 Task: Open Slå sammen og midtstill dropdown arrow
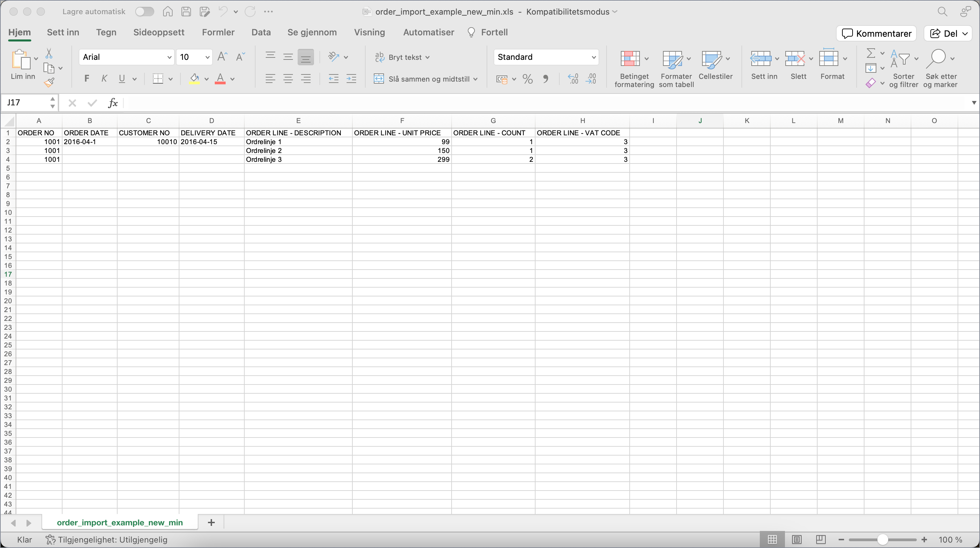(475, 79)
